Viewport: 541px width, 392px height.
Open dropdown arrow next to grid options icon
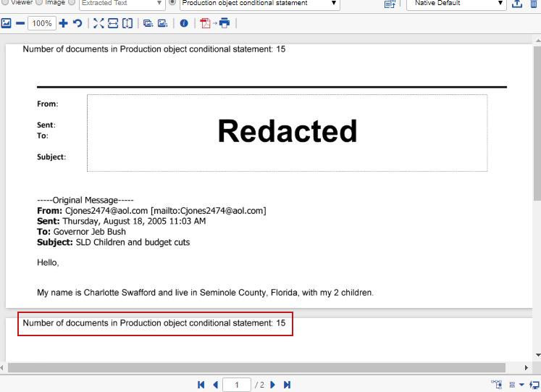click(521, 385)
